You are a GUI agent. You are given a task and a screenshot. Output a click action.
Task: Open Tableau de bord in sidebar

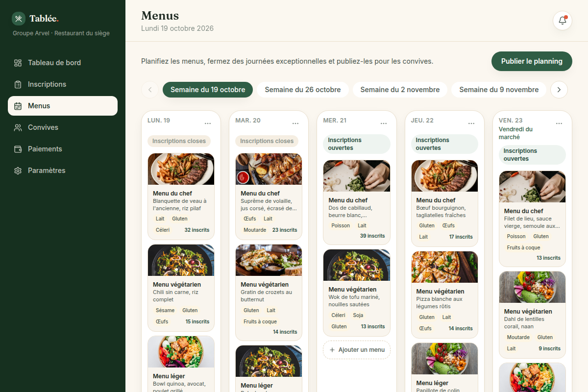pyautogui.click(x=63, y=63)
